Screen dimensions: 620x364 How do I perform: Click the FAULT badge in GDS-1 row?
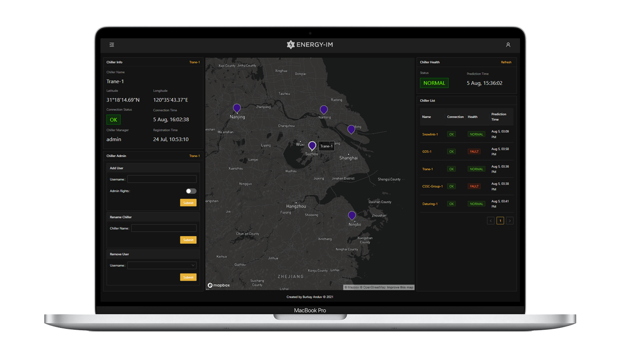[474, 152]
